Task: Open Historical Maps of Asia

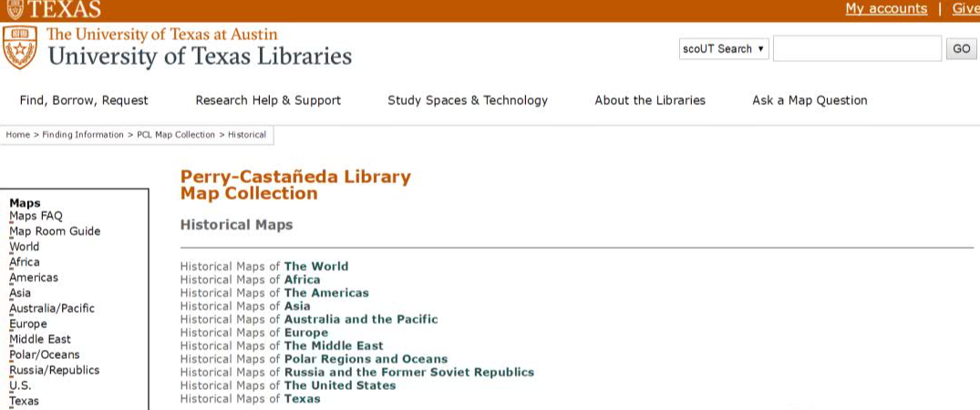Action: (297, 306)
